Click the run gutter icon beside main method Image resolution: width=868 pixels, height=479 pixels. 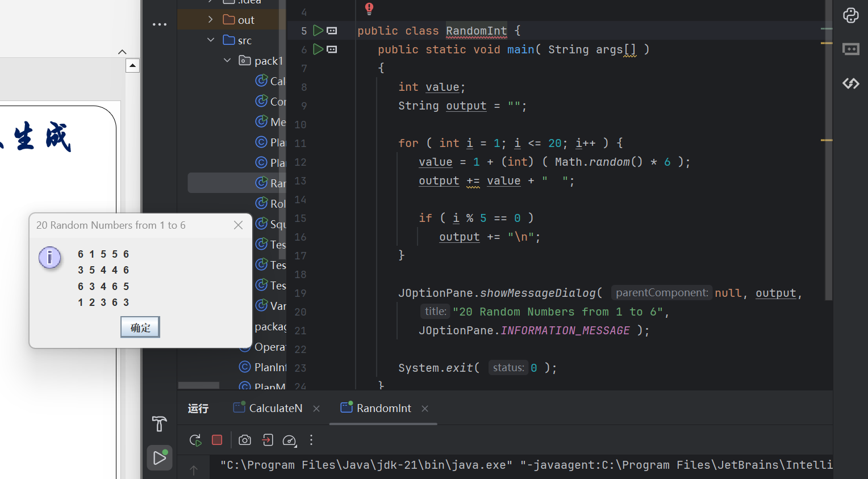tap(318, 49)
